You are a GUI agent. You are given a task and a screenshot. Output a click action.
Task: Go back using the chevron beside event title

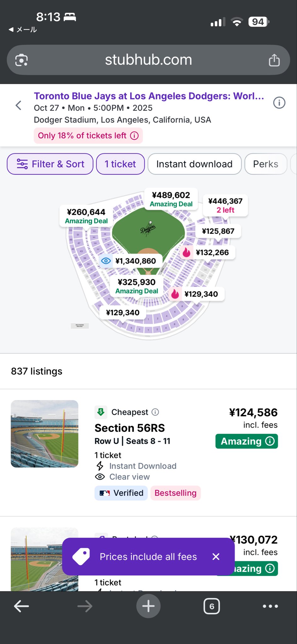pos(19,105)
